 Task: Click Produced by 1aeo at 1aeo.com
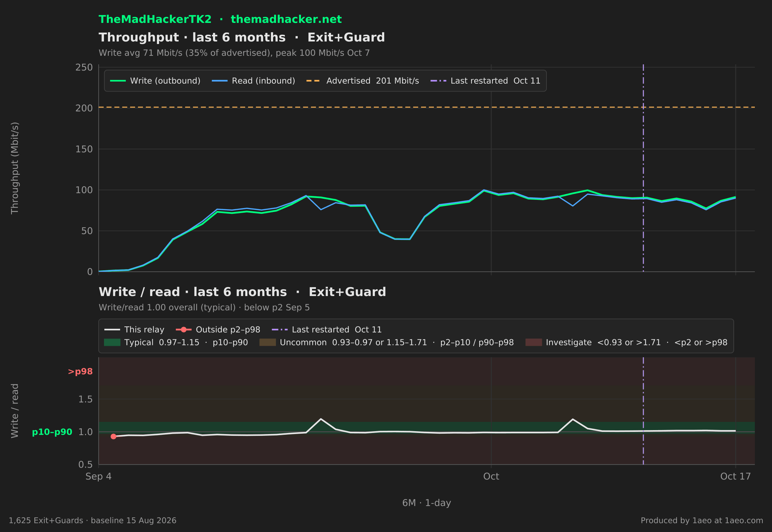(x=702, y=521)
